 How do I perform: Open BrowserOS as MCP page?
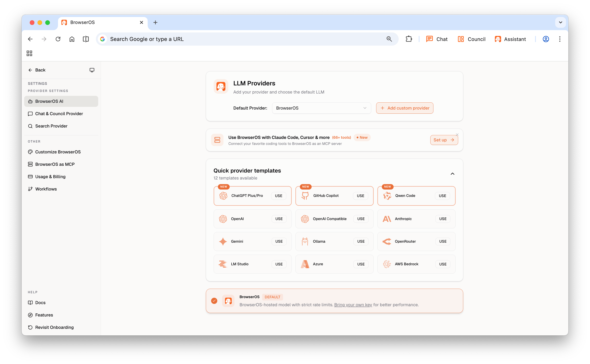(61, 164)
